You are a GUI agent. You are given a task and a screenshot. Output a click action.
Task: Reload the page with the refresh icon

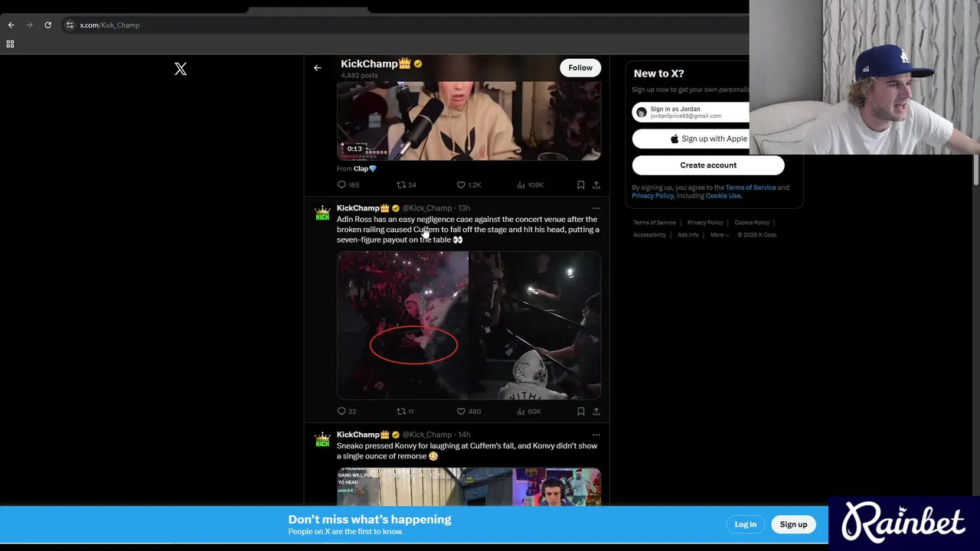(x=47, y=25)
